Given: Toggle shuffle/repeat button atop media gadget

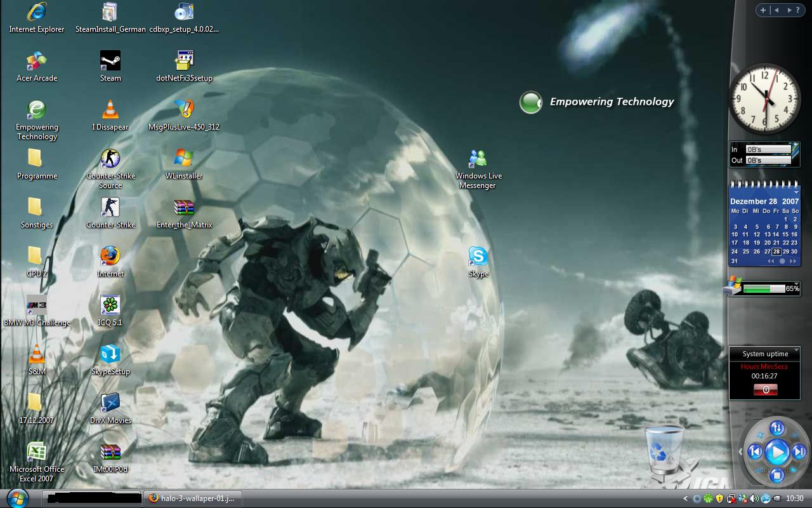Looking at the screenshot, I should 777,428.
